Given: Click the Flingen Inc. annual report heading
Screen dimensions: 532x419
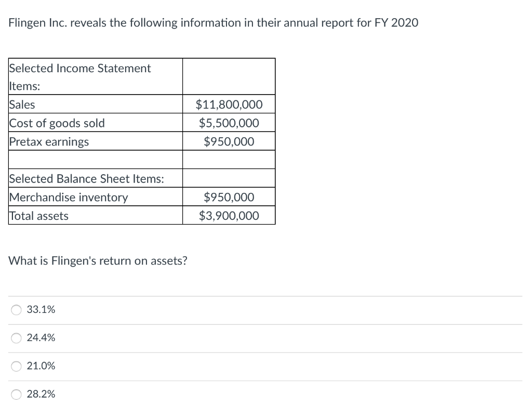Looking at the screenshot, I should coord(214,22).
